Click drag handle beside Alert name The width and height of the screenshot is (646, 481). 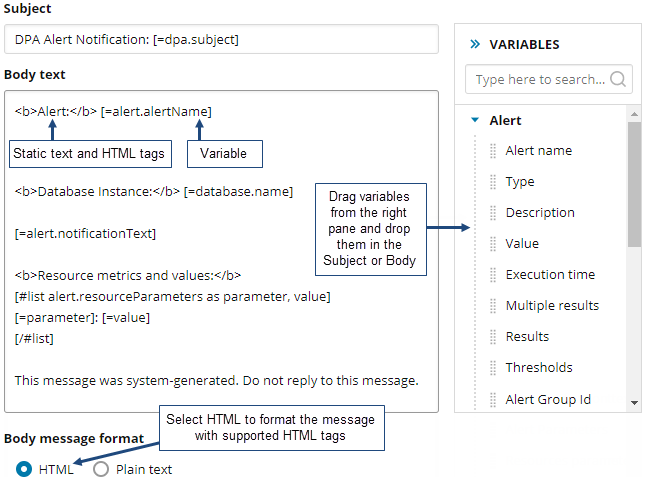[492, 151]
